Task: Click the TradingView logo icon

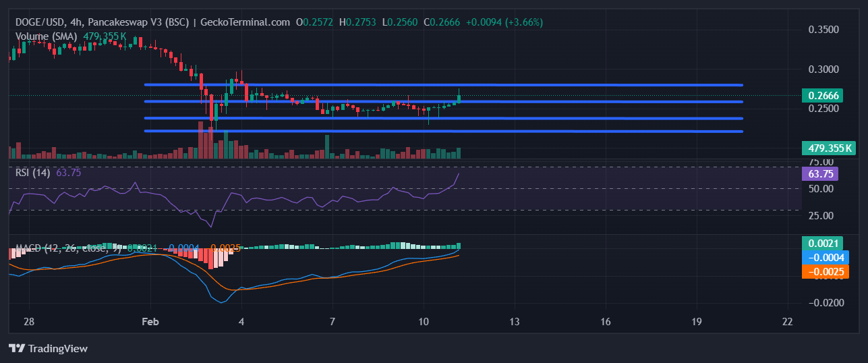Action: (x=17, y=349)
